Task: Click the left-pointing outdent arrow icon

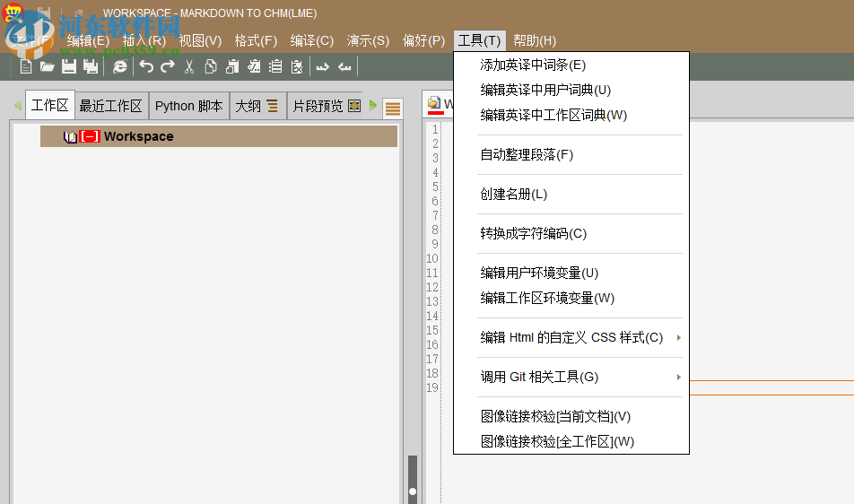Action: click(x=344, y=67)
